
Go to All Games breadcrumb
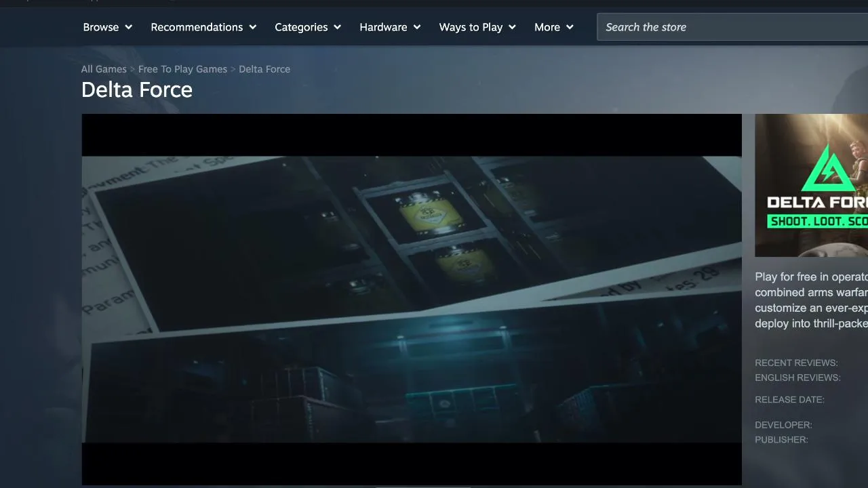[104, 69]
